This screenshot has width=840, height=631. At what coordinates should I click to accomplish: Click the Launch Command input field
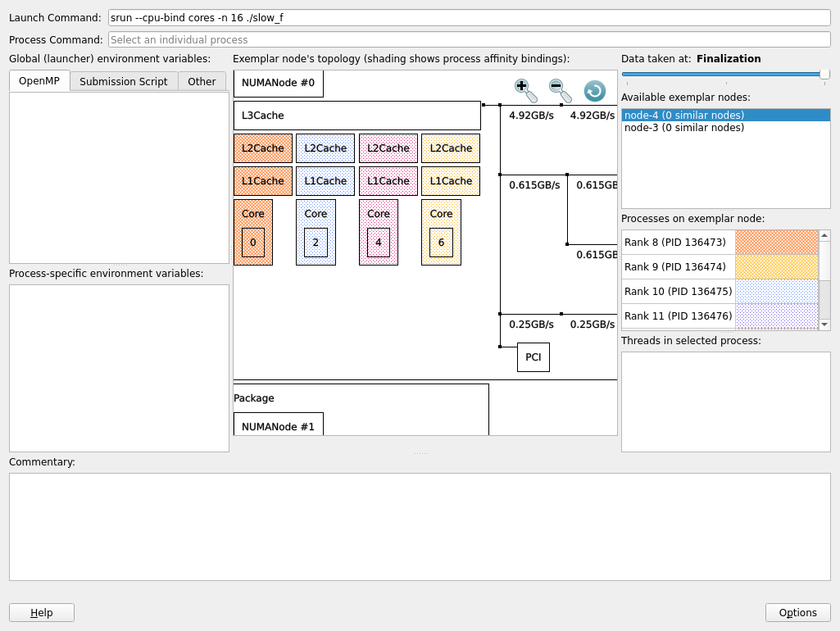(x=470, y=18)
